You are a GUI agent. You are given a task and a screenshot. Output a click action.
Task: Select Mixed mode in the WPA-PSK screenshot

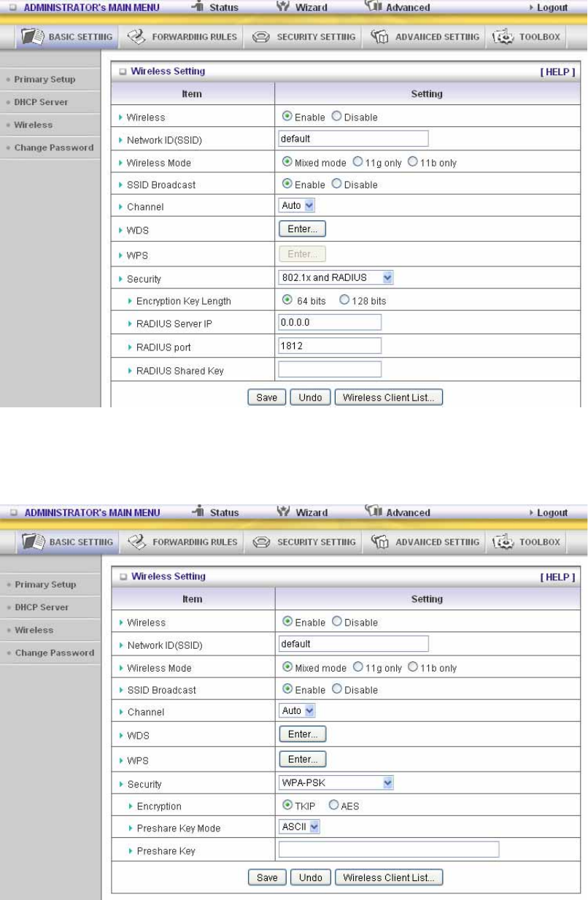pos(287,667)
